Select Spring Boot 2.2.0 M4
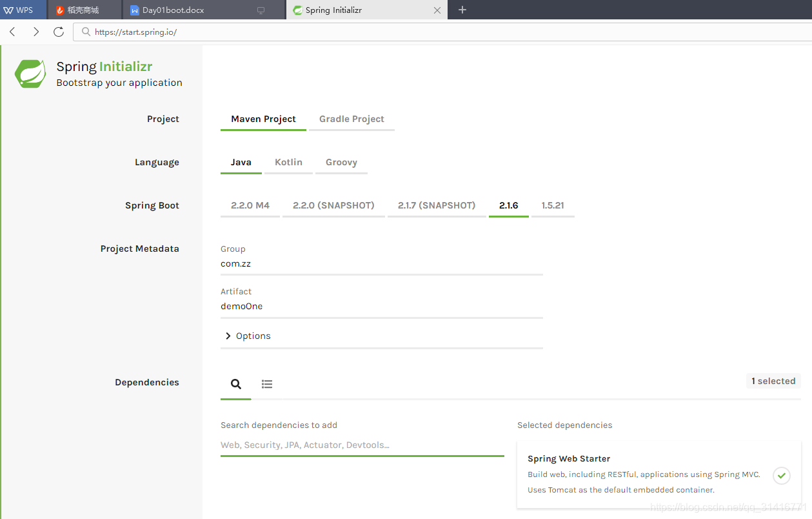Screen dimensions: 812x519 (250, 206)
